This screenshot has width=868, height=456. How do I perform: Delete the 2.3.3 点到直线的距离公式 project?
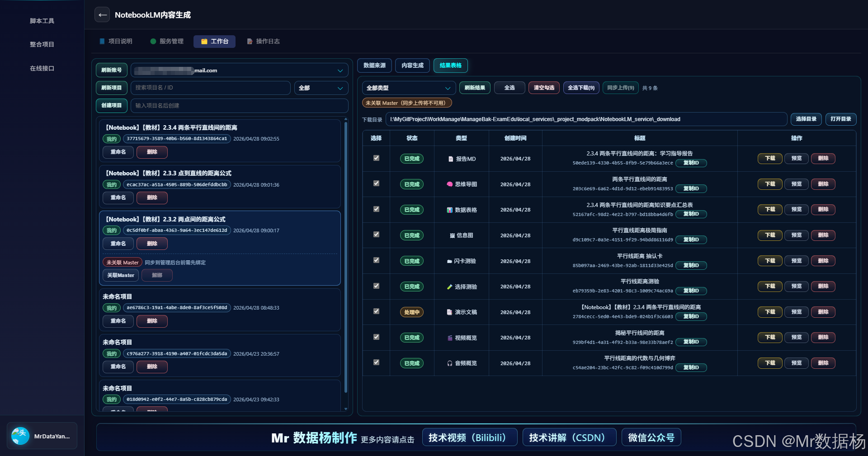[x=152, y=197]
